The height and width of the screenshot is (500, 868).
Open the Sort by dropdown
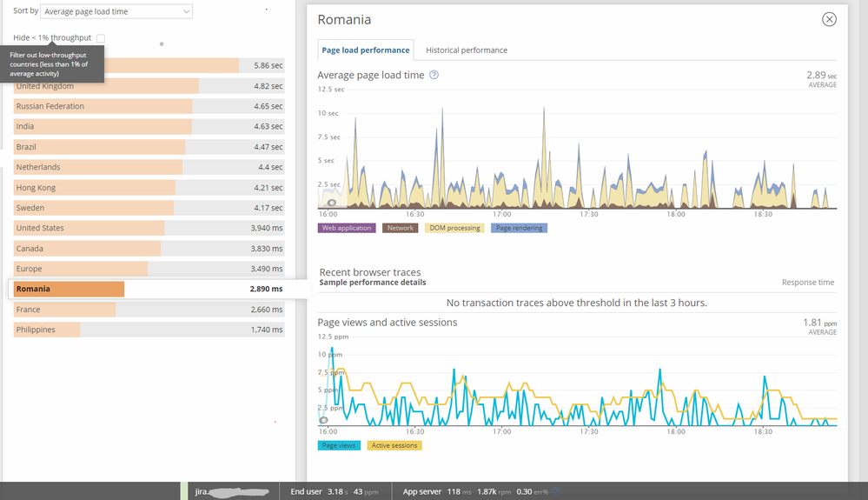coord(116,11)
